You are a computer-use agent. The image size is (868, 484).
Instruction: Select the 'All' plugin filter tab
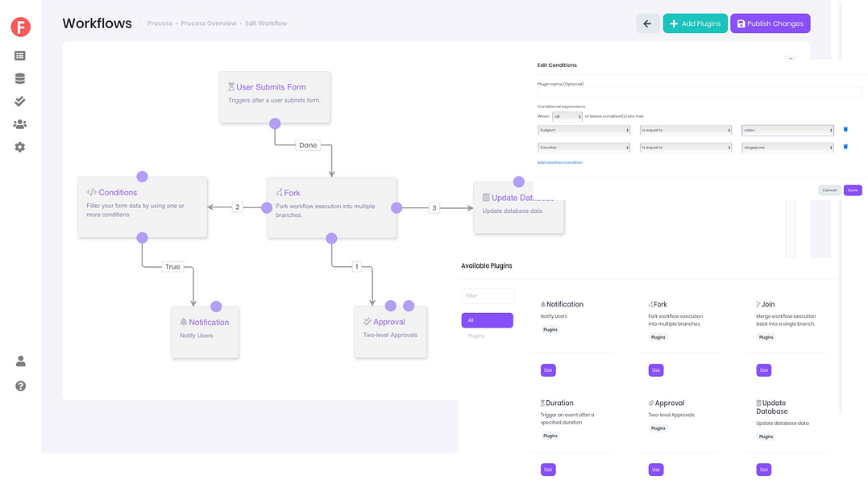[x=487, y=320]
